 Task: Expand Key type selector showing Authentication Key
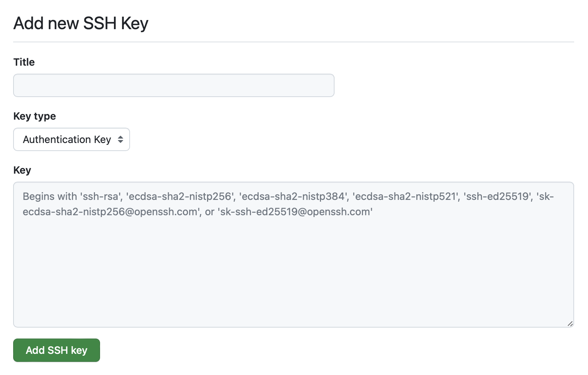tap(72, 139)
